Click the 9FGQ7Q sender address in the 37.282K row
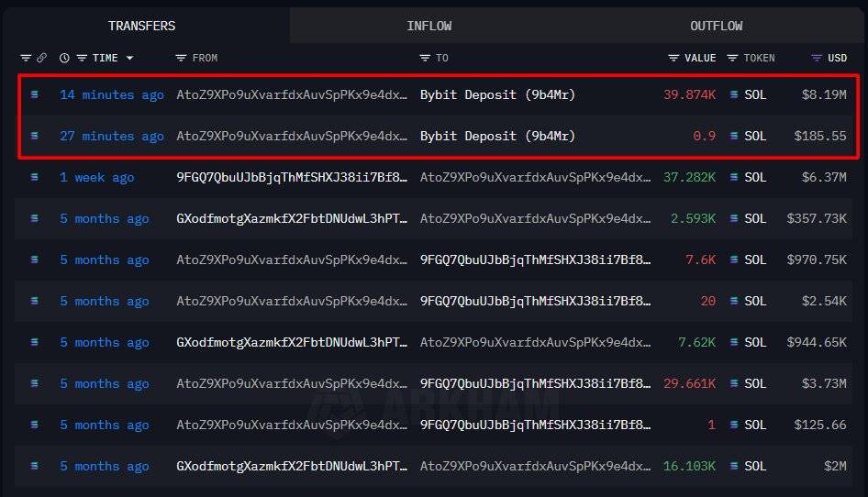 pyautogui.click(x=292, y=177)
